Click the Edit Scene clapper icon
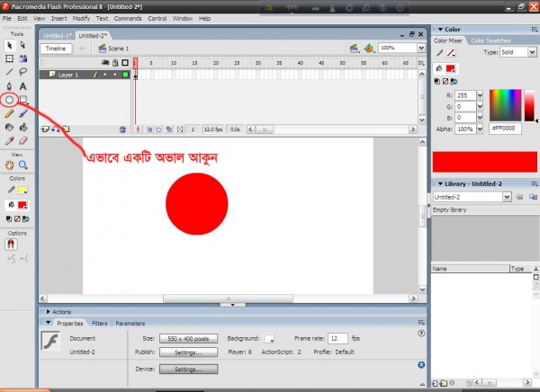 pos(355,49)
